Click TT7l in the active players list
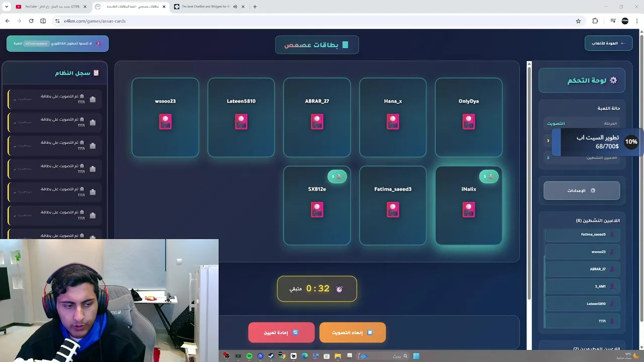Image resolution: width=644 pixels, height=362 pixels. 582,321
